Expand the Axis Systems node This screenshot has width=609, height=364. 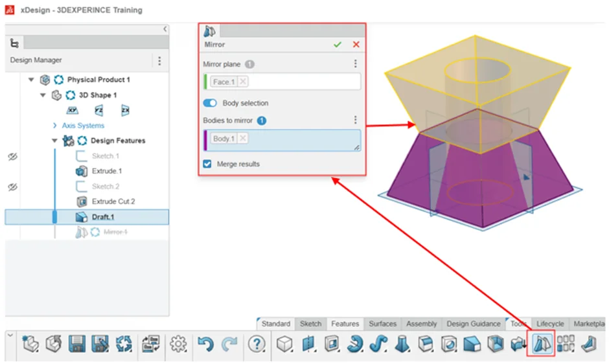tap(55, 126)
